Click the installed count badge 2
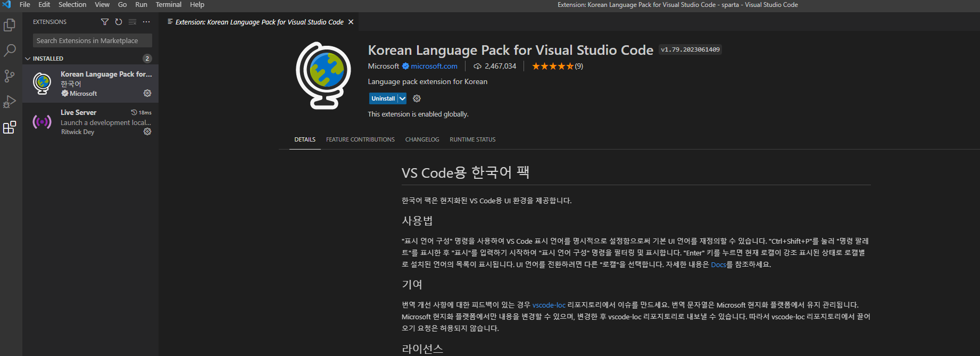 [x=147, y=59]
